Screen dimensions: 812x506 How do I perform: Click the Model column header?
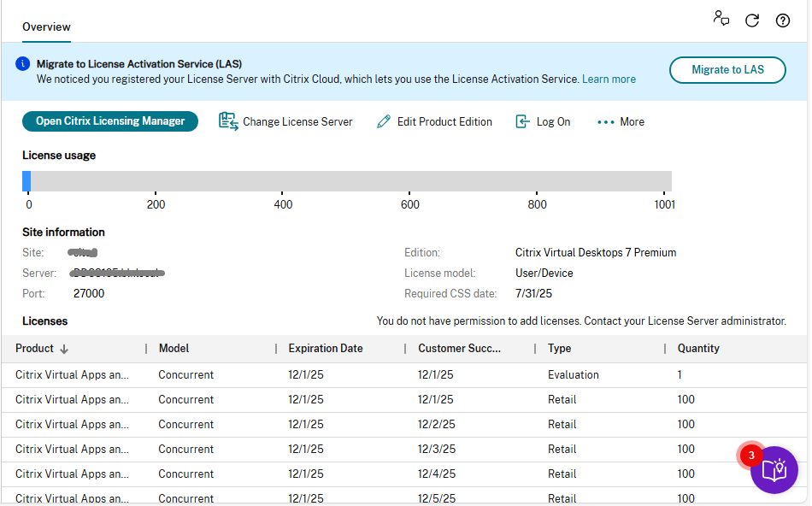coord(174,349)
